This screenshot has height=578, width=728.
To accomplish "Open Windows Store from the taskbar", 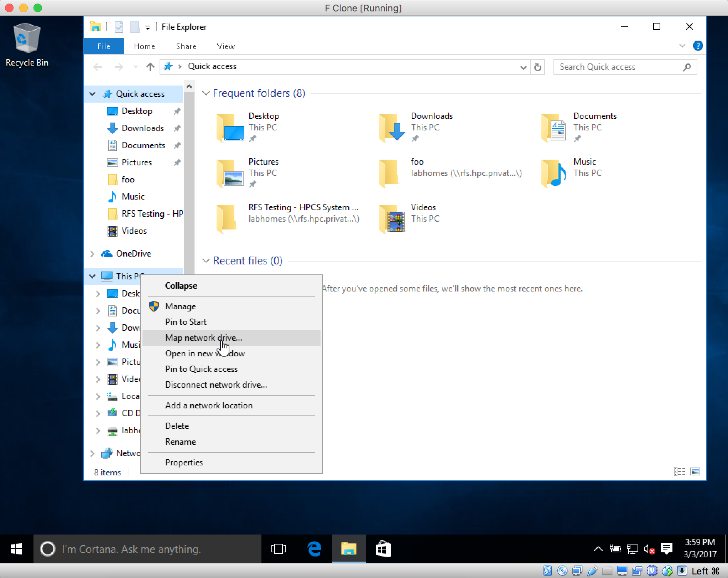I will 383,549.
